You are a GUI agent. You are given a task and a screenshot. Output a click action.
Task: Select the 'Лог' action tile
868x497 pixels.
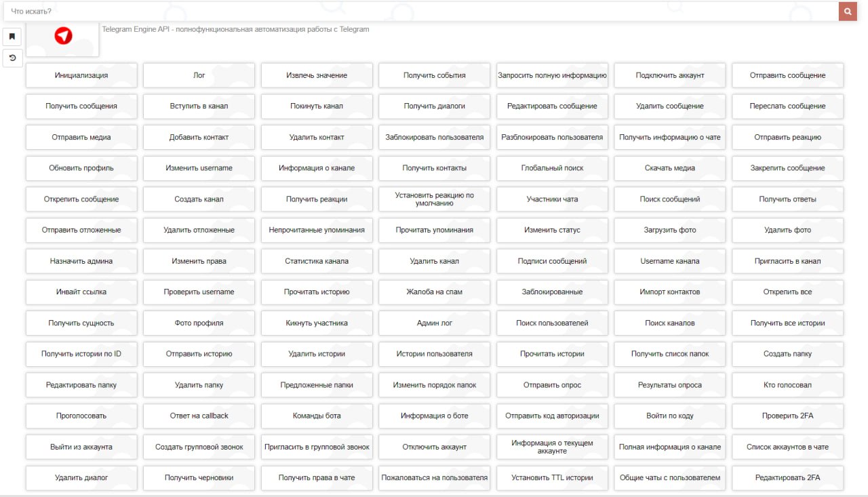pos(199,75)
